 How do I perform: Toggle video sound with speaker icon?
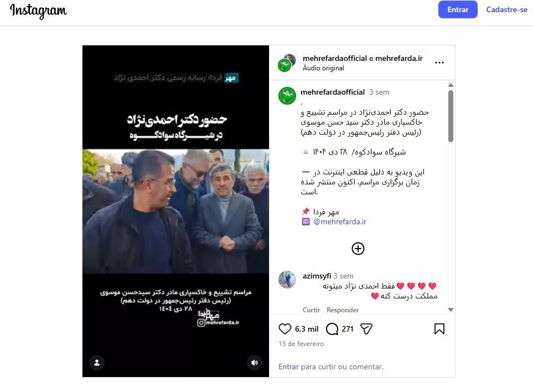[254, 363]
